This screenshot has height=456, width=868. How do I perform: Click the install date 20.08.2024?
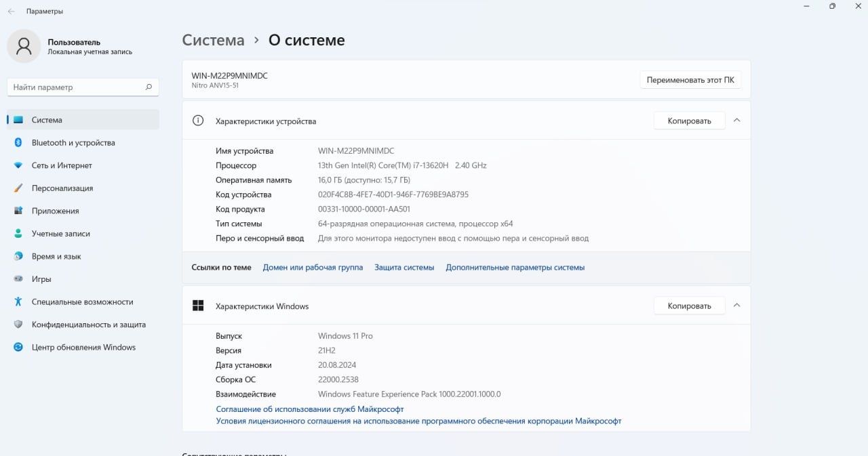337,365
